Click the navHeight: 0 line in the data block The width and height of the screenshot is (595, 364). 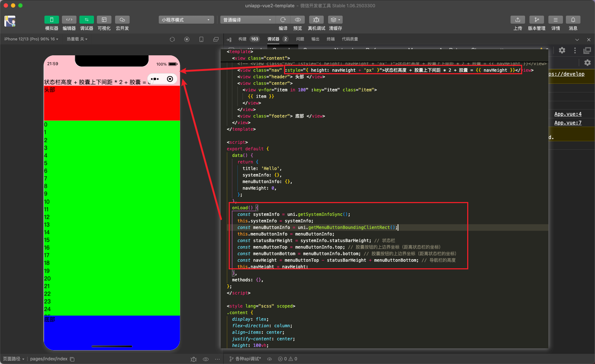(x=260, y=188)
